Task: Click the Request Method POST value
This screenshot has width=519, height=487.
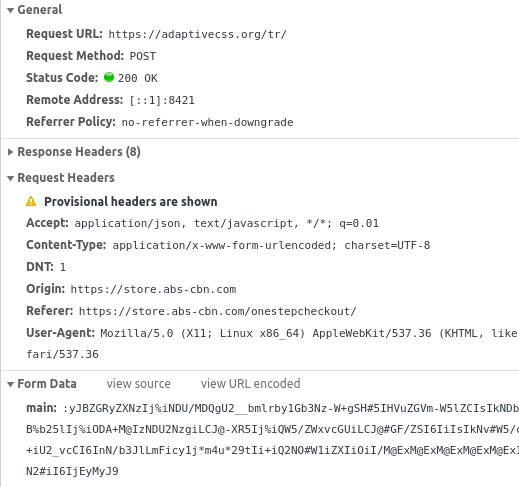Action: pos(143,56)
